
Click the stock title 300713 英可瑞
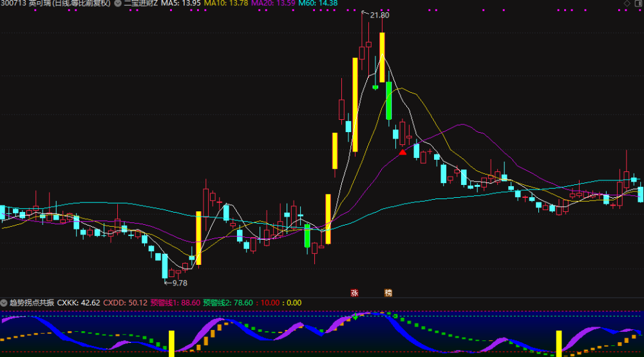(x=26, y=3)
